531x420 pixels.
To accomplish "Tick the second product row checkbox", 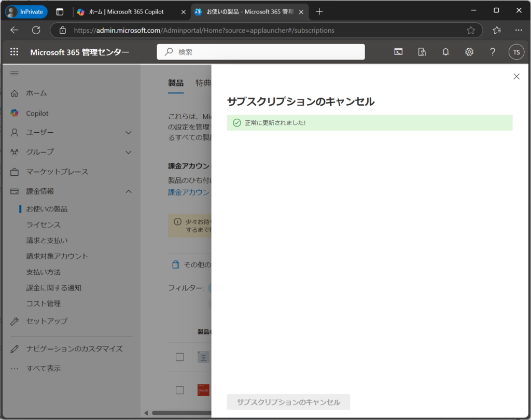I will (179, 390).
